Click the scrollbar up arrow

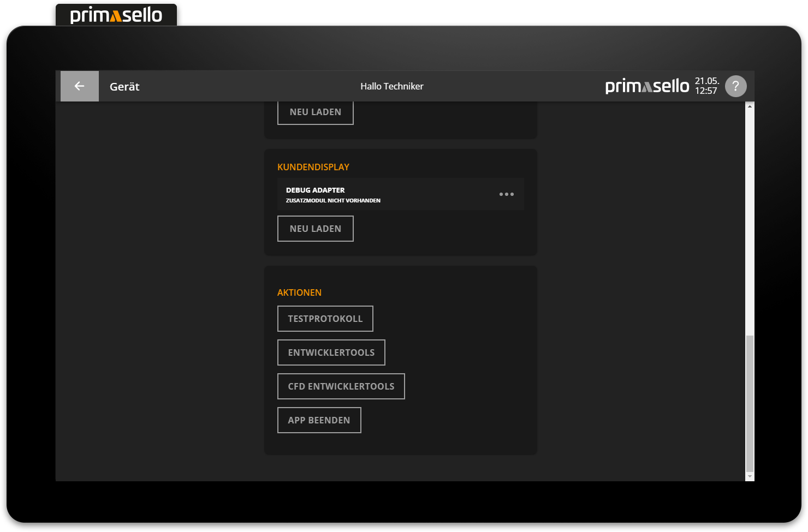pyautogui.click(x=750, y=106)
